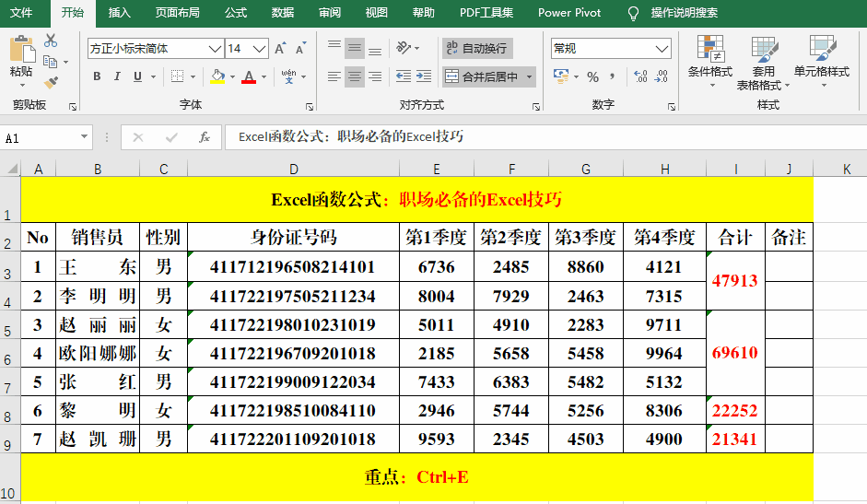Expand the Name Box dropdown arrow
This screenshot has height=504, width=867.
coord(84,136)
